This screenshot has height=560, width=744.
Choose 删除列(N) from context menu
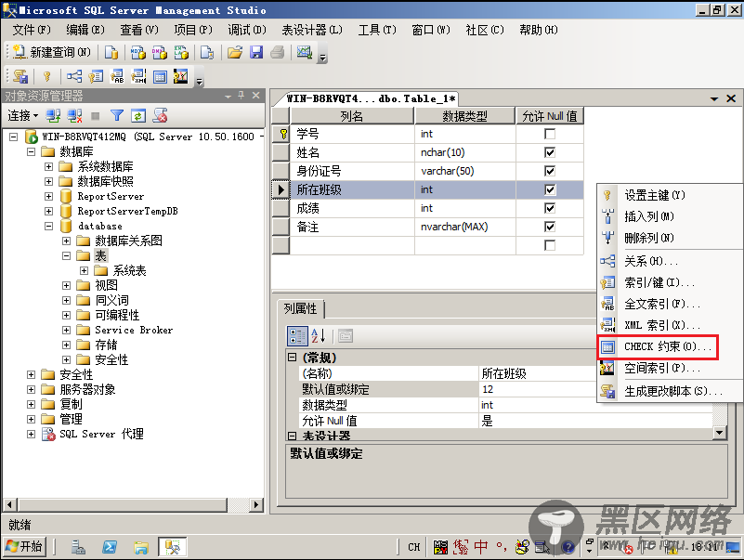coord(648,238)
